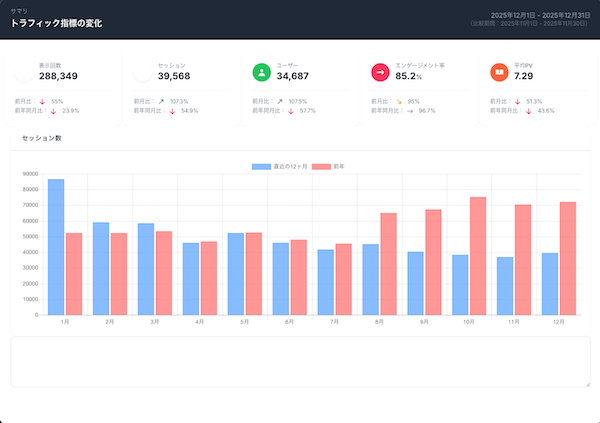600x423 pixels.
Task: Click the エンゲージメント率 value 85.2%
Action: tap(408, 76)
